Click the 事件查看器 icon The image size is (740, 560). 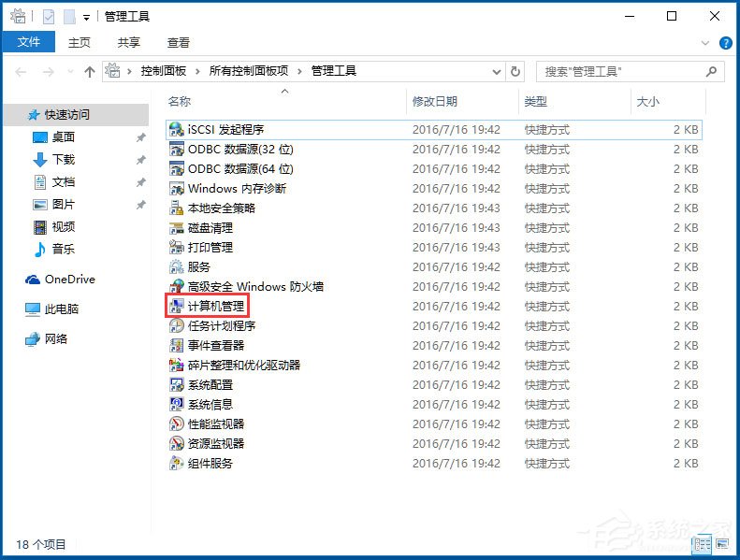[x=176, y=346]
